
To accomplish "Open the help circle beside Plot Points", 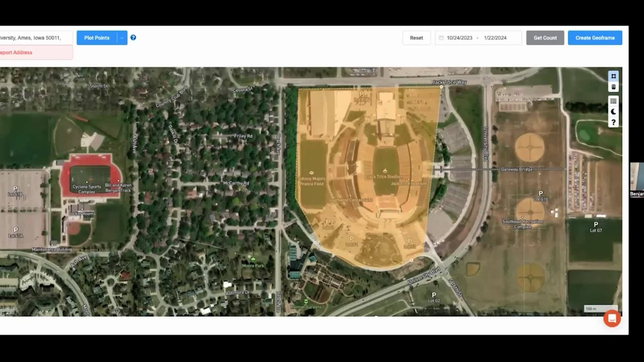I will point(133,38).
